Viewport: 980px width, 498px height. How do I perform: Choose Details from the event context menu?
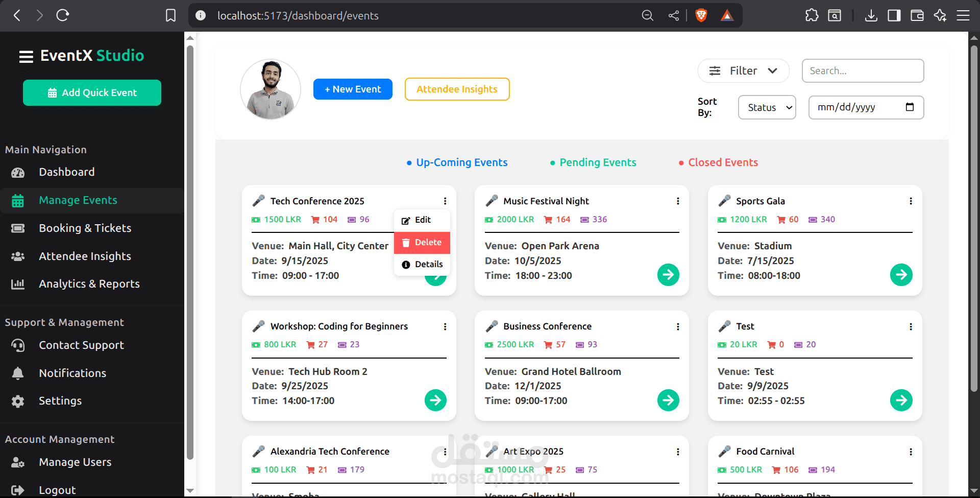[422, 265]
